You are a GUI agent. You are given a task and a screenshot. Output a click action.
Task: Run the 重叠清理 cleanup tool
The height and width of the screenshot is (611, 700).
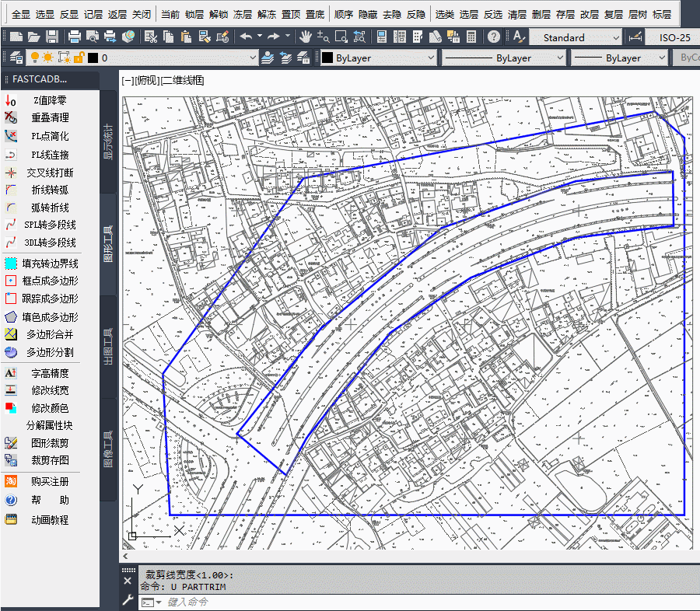coord(50,117)
